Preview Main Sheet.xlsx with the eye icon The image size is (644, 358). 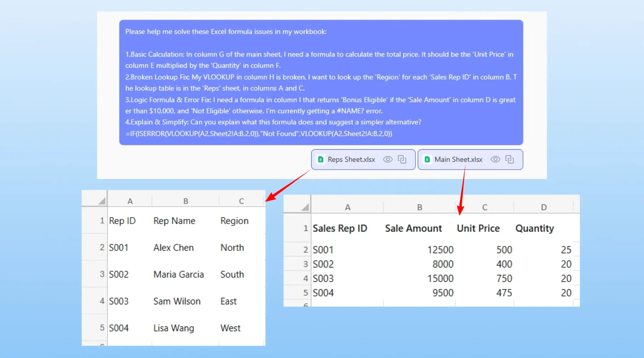(x=495, y=159)
